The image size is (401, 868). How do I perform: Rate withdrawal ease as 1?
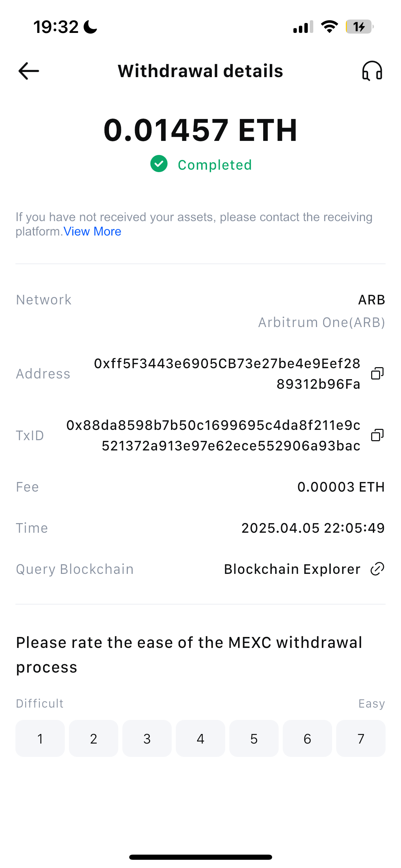click(40, 738)
